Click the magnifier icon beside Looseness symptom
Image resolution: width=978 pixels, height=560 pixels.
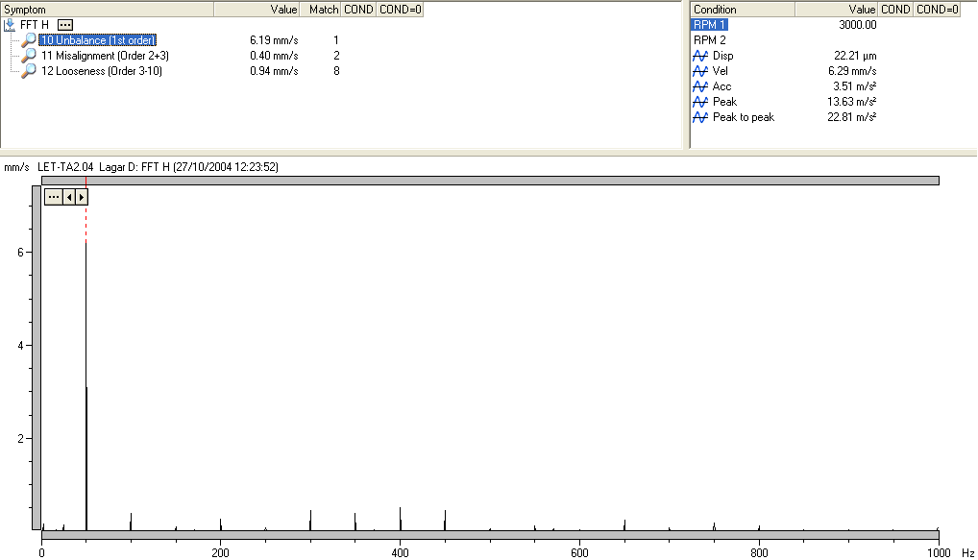click(29, 71)
